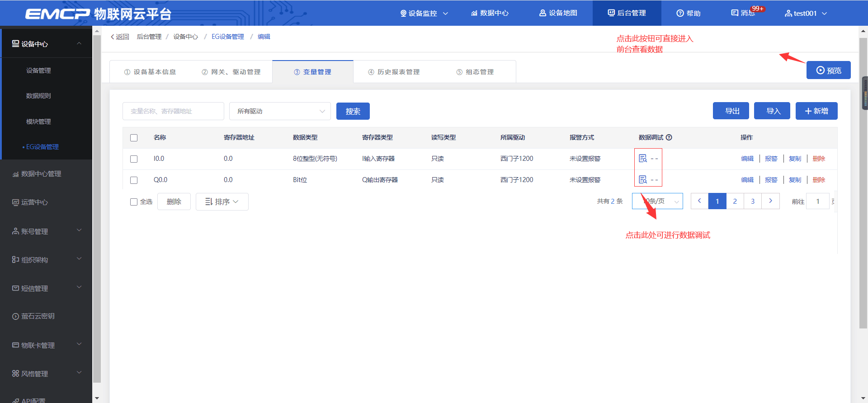
Task: Toggle the header select-all checkbox in table
Action: [x=134, y=138]
